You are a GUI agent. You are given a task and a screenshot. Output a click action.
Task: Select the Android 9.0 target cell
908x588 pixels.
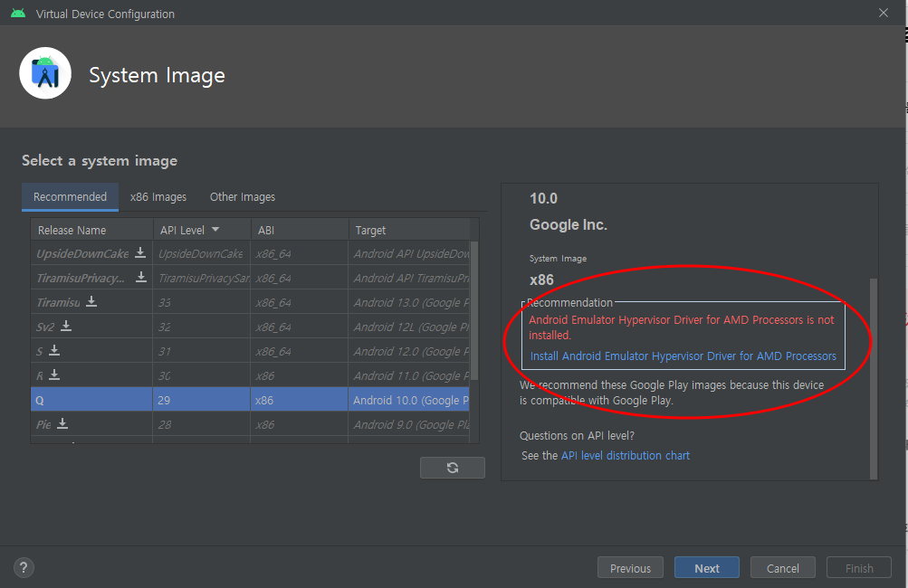409,424
